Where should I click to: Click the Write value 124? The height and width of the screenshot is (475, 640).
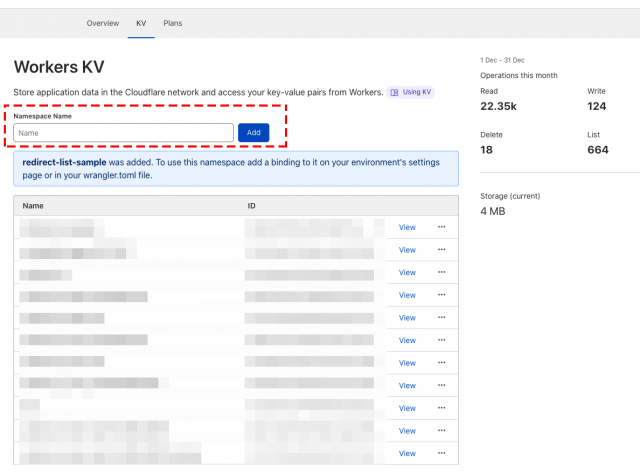[597, 107]
